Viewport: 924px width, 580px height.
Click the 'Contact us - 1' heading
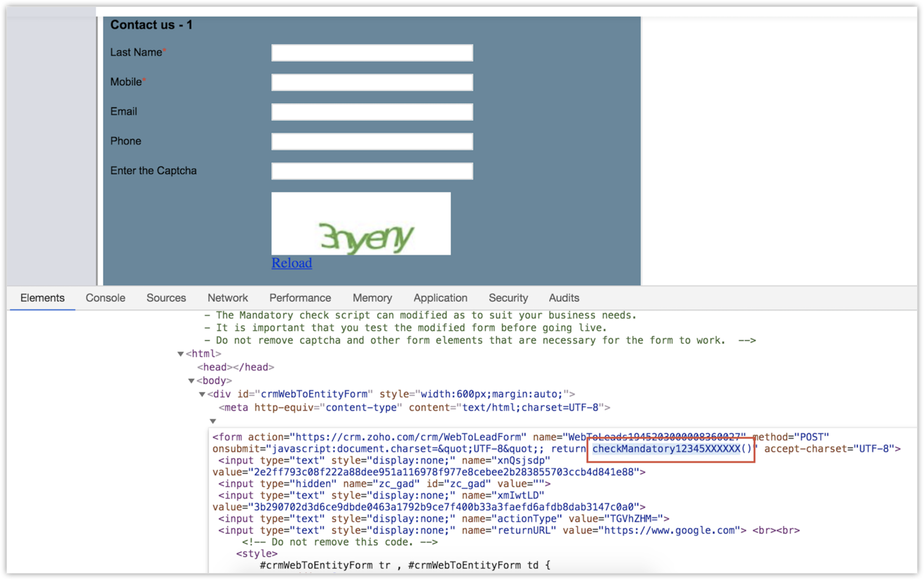point(151,25)
